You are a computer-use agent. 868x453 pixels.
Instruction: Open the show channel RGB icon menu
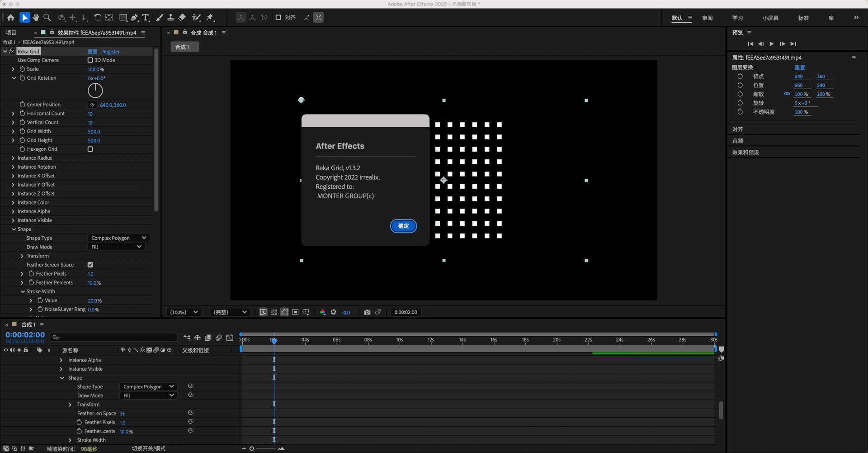(322, 312)
